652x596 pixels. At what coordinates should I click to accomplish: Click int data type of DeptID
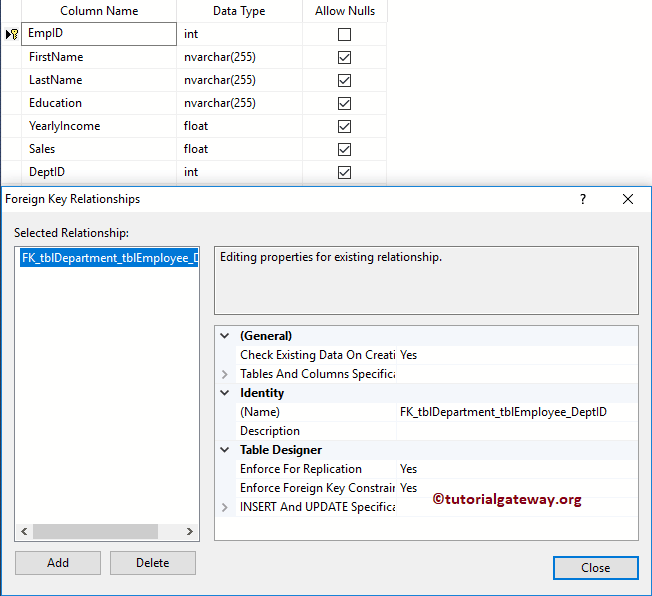[x=240, y=172]
